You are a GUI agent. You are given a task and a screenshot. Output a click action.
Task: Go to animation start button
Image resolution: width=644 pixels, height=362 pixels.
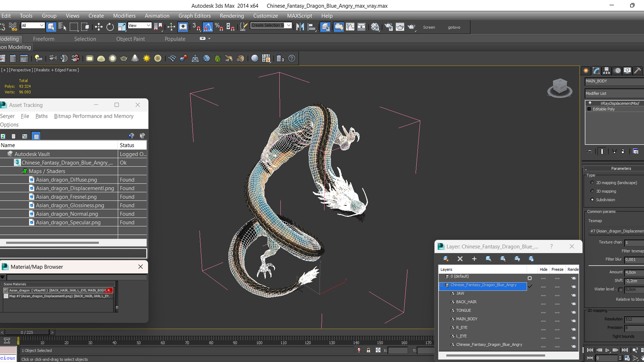pos(590,350)
